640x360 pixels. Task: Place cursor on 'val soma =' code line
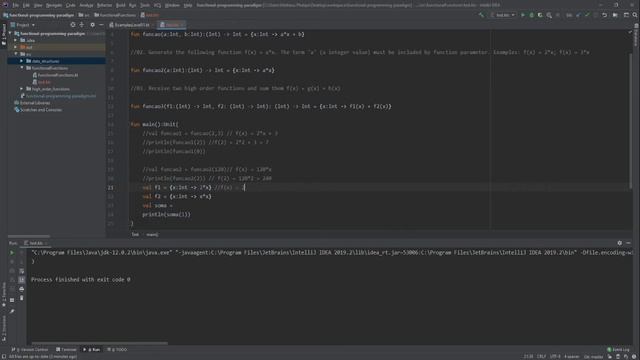[x=158, y=205]
